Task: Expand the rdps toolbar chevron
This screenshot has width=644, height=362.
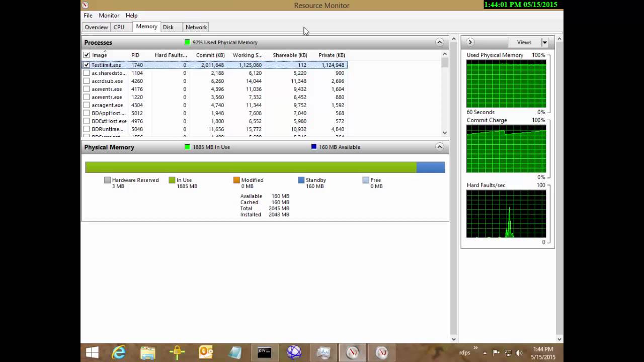Action: coord(475,348)
